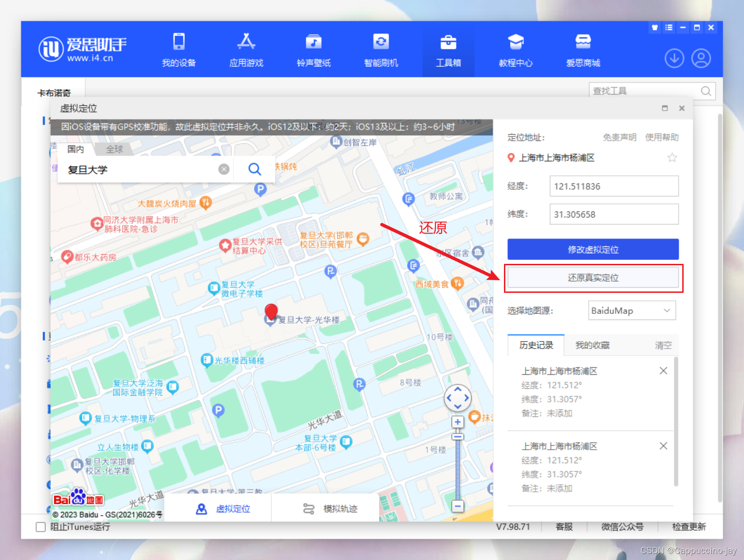Open 铃声壁纸 section
Screen dimensions: 744x560
click(x=314, y=50)
